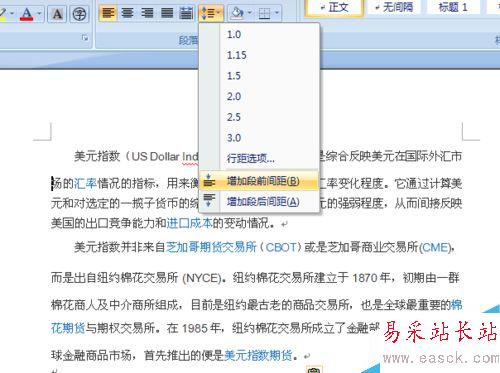
Task: Follow the 花期货 hyperlink at line start
Action: point(68,328)
